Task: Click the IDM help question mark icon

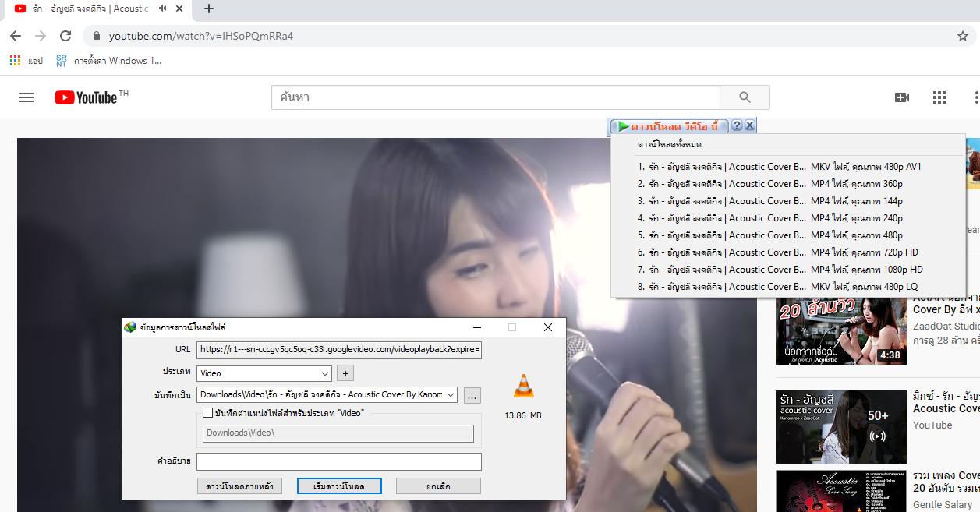Action: pyautogui.click(x=737, y=126)
